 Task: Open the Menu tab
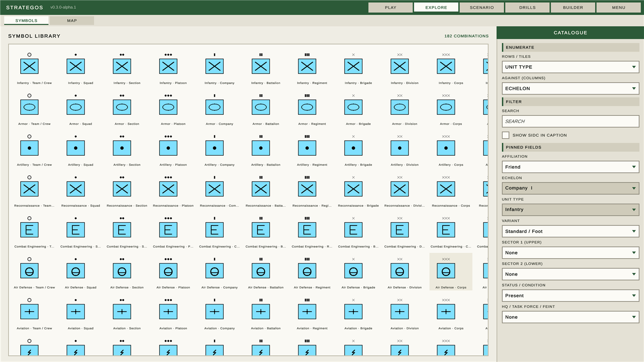coord(619,7)
